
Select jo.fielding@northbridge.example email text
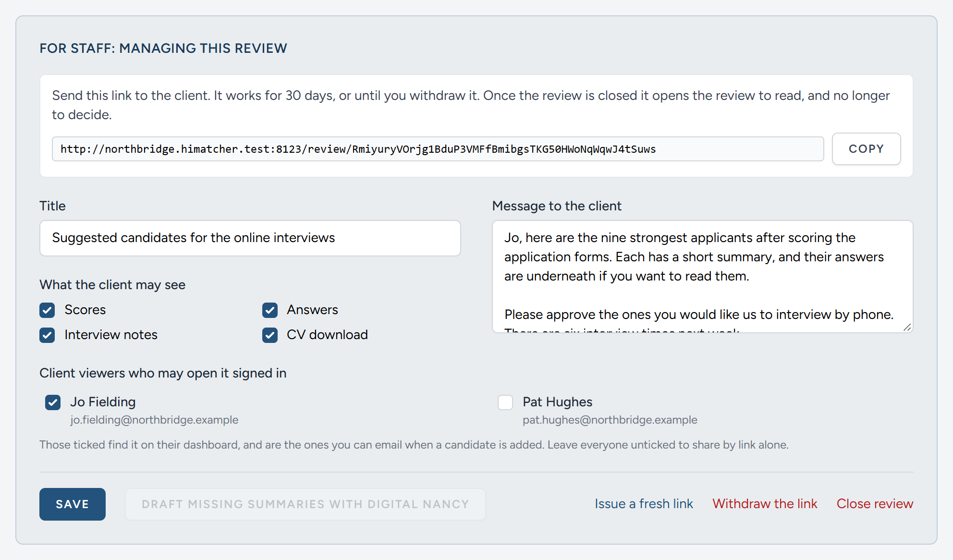click(x=154, y=420)
